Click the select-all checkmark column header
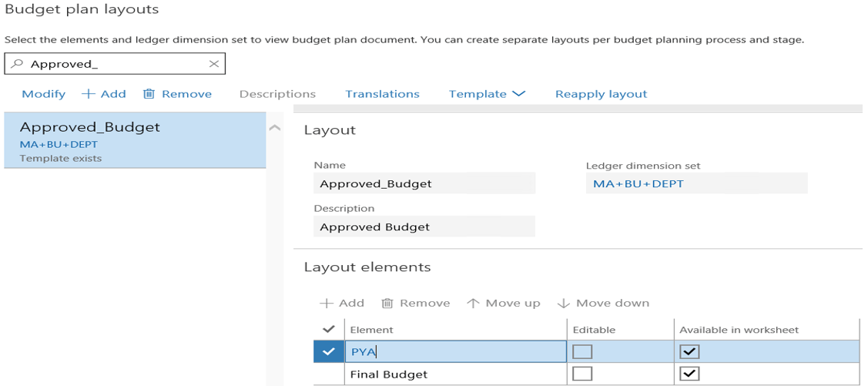 329,330
